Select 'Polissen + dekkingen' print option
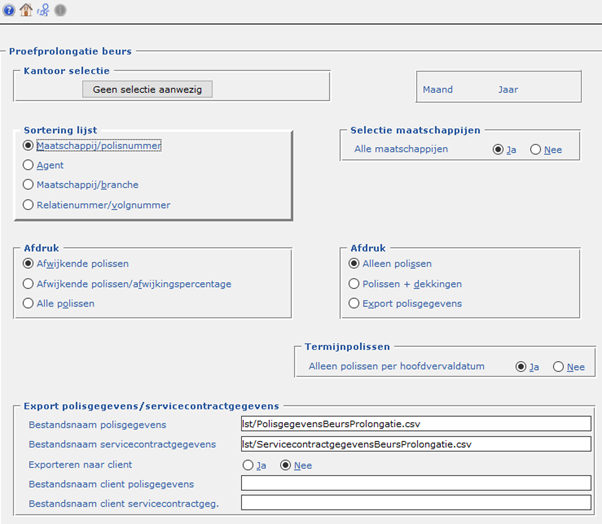Viewport: 602px width, 524px height. [x=355, y=283]
